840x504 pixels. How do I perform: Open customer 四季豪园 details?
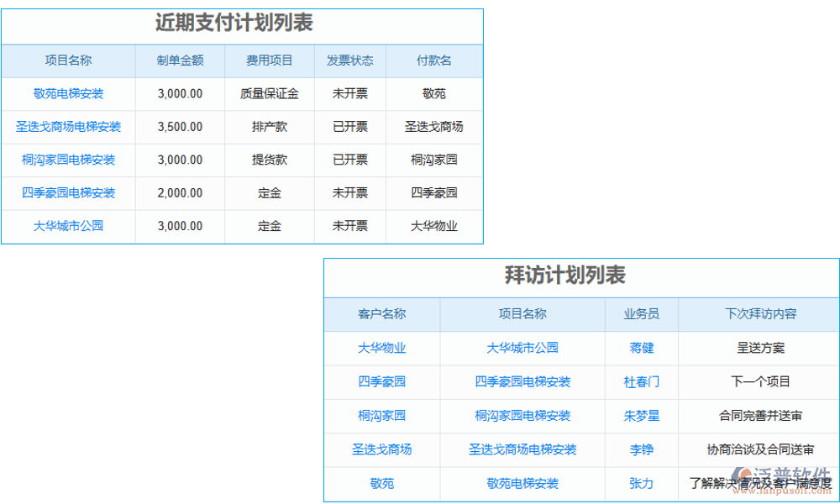point(381,381)
